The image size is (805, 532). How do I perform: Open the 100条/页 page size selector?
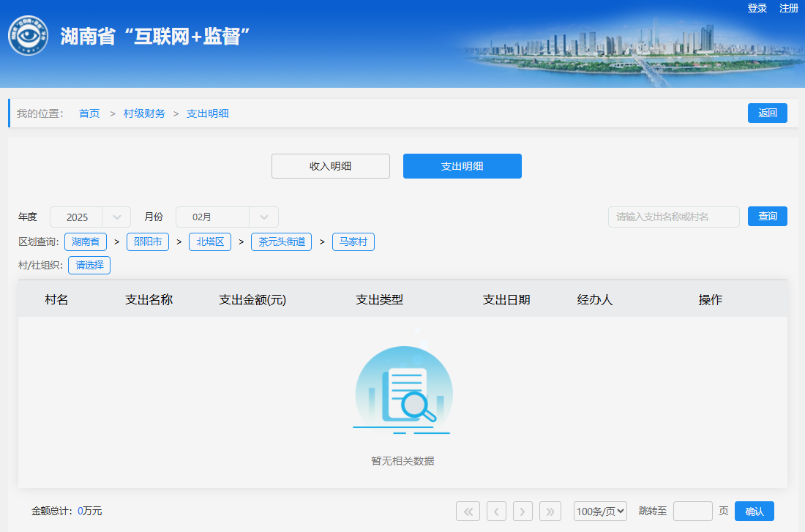(x=600, y=511)
